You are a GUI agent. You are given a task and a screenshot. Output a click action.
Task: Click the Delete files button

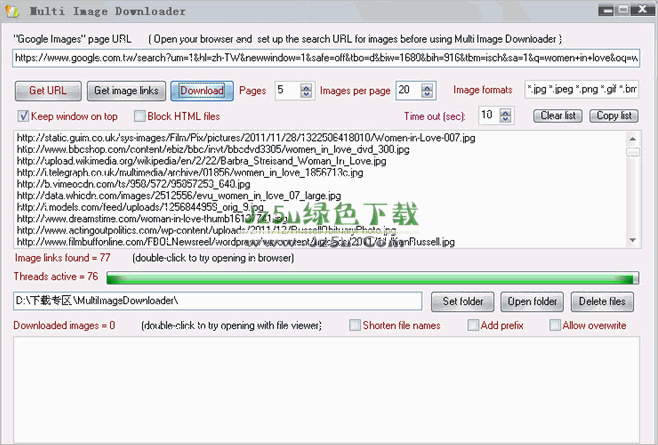[602, 301]
